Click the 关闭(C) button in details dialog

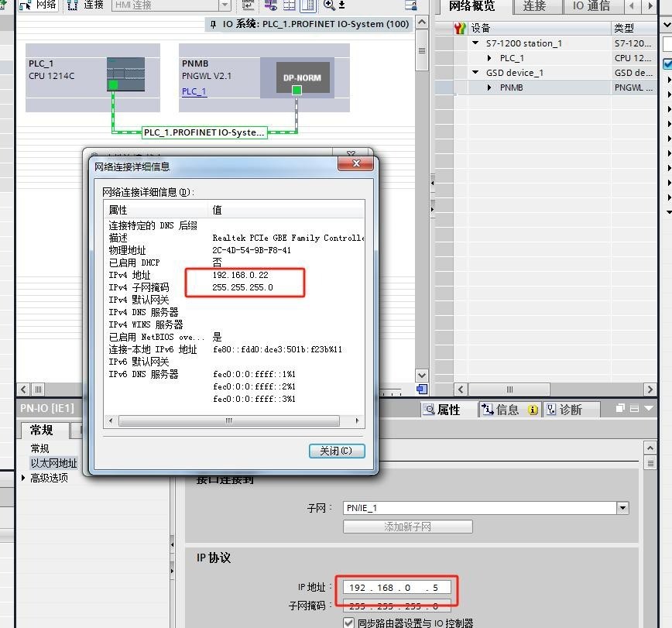coord(337,451)
